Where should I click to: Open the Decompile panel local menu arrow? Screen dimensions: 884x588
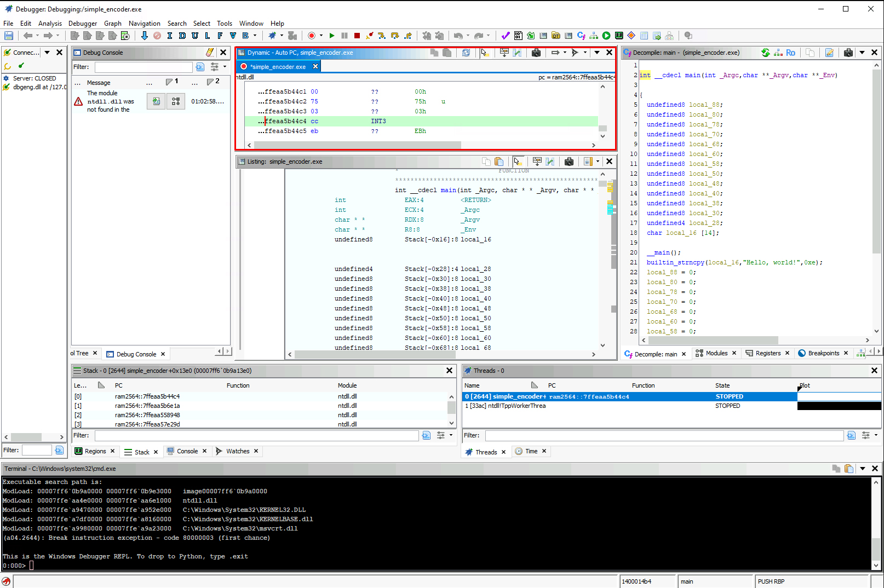tap(862, 53)
